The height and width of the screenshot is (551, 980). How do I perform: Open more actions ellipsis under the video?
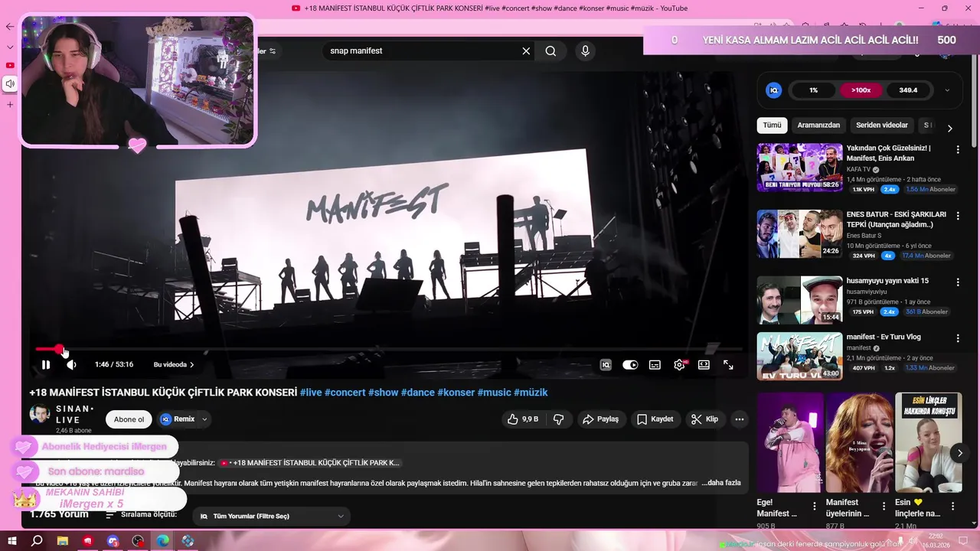739,419
